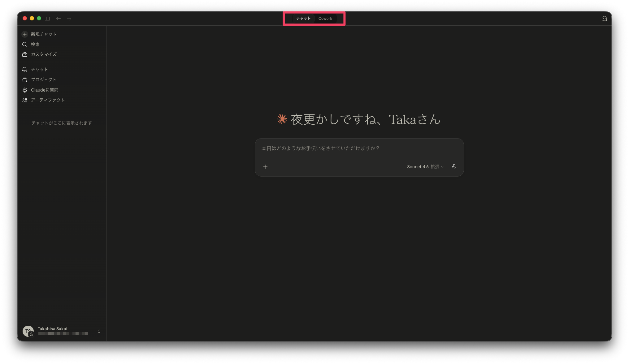Open Claudeに質問
This screenshot has width=629, height=364.
click(x=44, y=90)
